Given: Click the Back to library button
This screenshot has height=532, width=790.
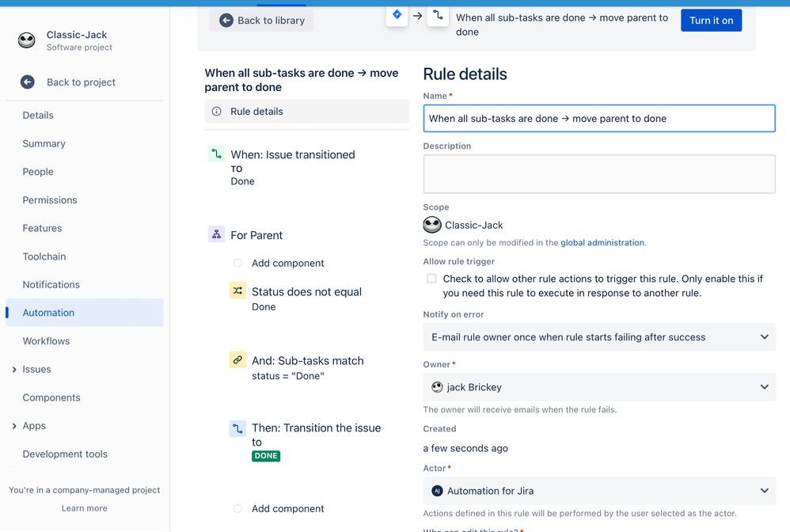Looking at the screenshot, I should click(x=261, y=21).
